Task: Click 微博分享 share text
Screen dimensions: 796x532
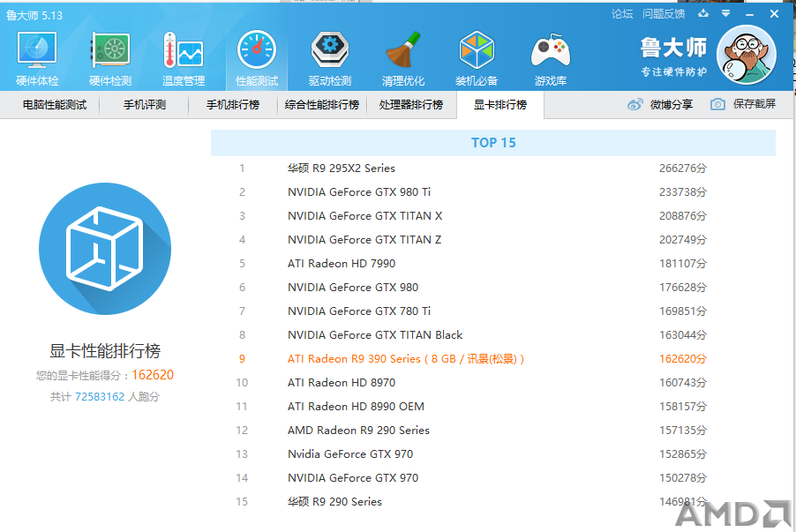Action: [x=671, y=105]
